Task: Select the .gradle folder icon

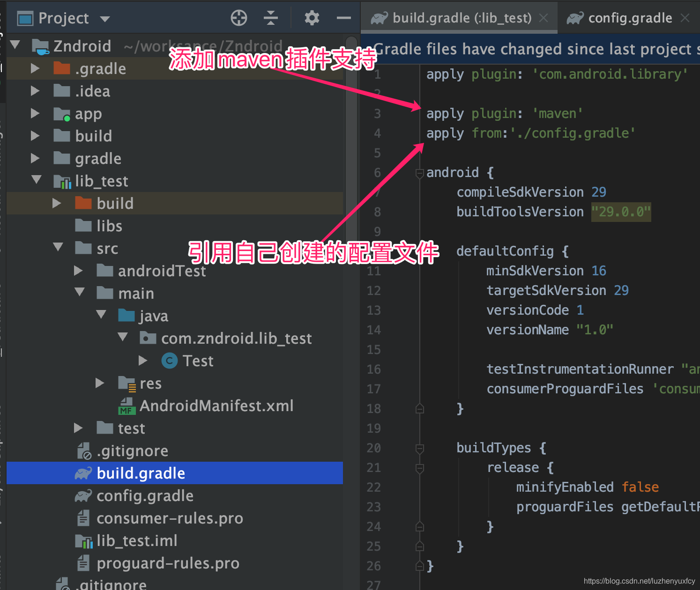Action: (62, 68)
